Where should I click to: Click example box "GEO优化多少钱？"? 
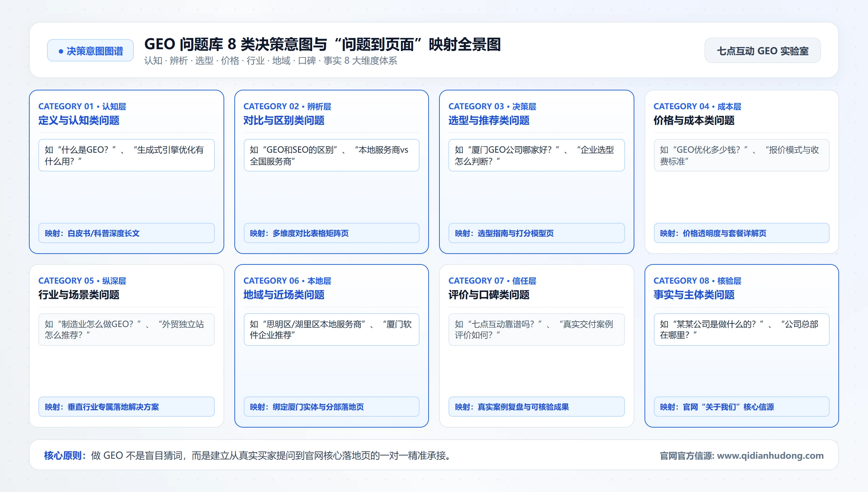(x=742, y=155)
